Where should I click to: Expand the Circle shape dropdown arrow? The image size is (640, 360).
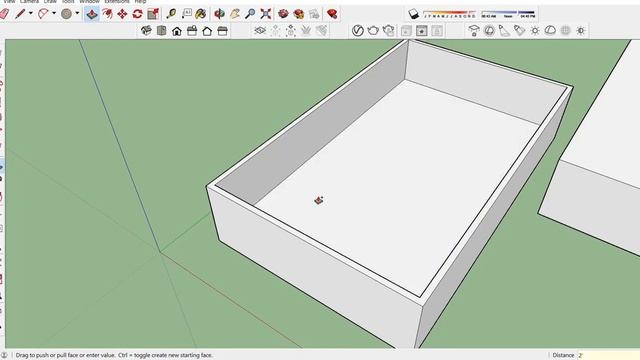(x=77, y=13)
